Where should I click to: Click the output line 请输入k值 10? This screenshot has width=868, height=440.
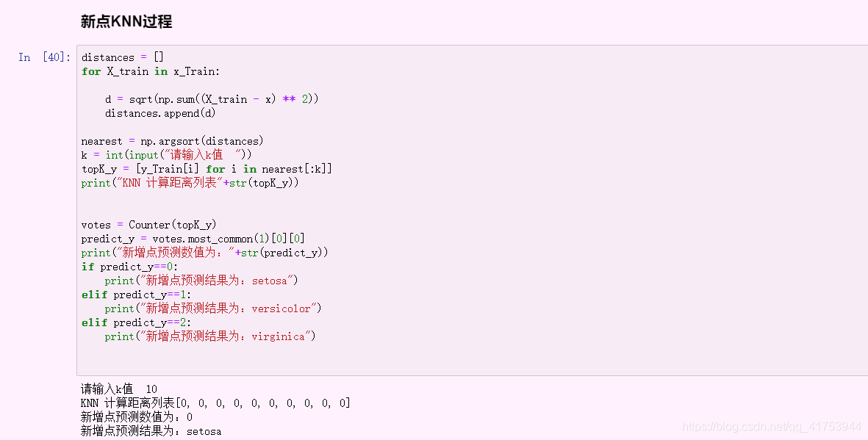119,389
